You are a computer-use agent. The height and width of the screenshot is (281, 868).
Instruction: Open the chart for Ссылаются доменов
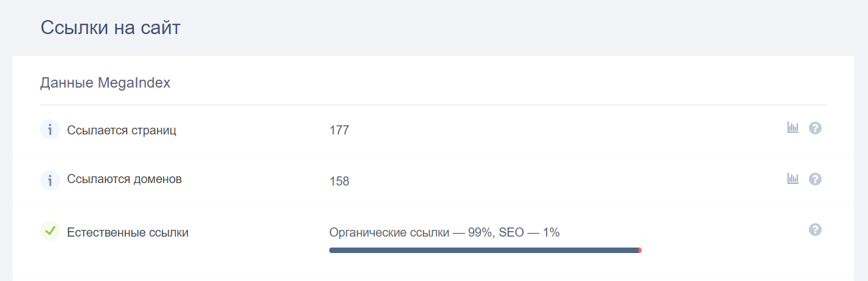(793, 178)
